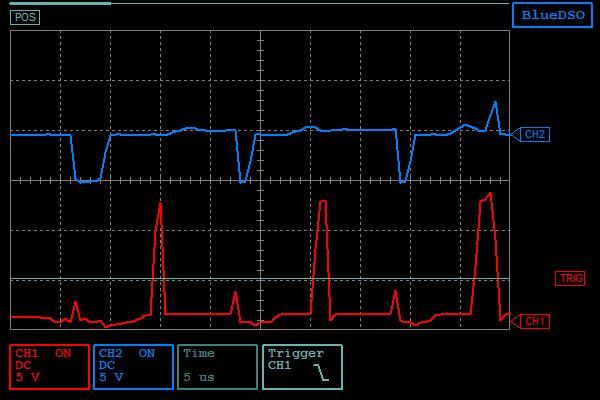600x400 pixels.
Task: Click the CH2 DC coupling text
Action: (x=106, y=366)
